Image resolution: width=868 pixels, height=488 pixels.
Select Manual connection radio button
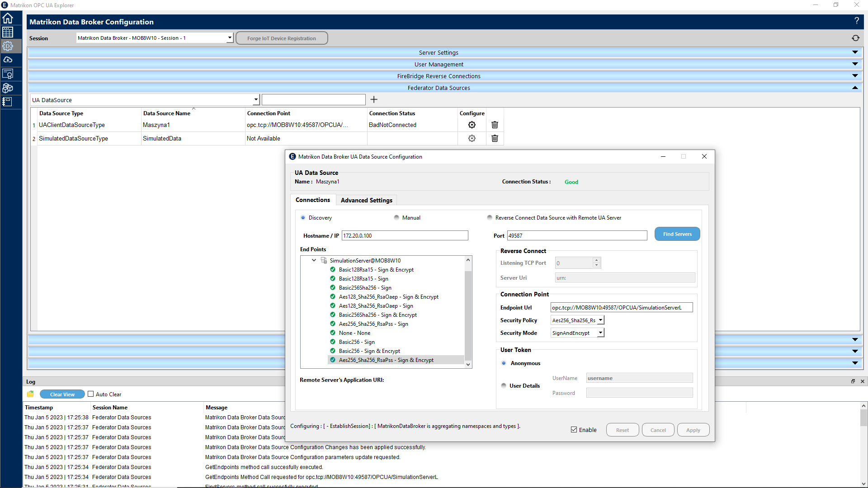(x=396, y=218)
